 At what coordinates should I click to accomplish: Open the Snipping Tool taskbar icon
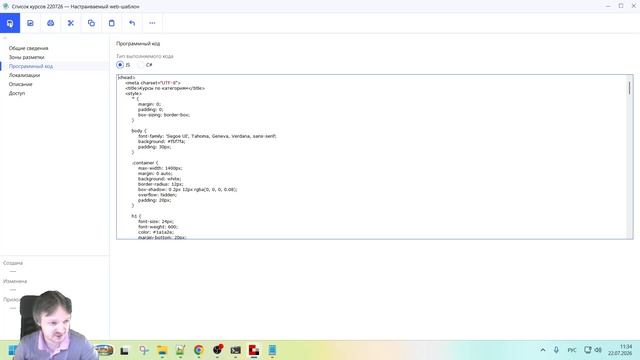click(144, 350)
